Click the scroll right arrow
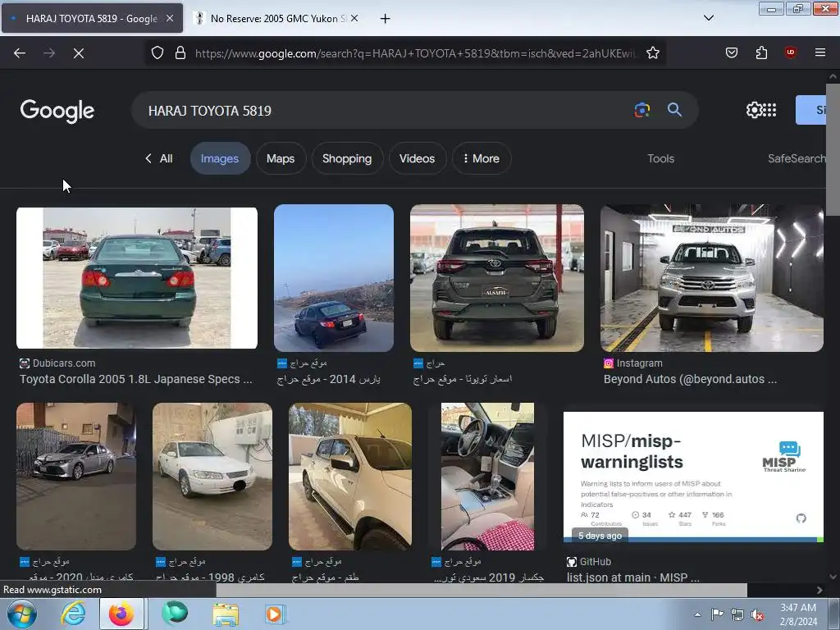The width and height of the screenshot is (840, 630). pyautogui.click(x=819, y=590)
